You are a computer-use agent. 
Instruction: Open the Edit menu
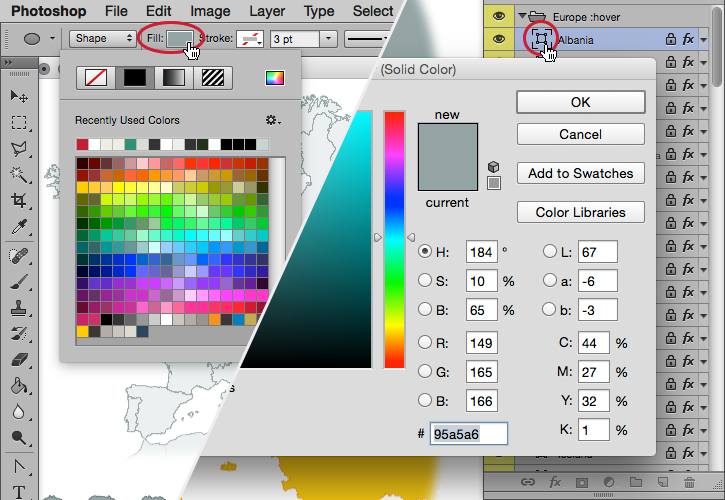coord(159,11)
